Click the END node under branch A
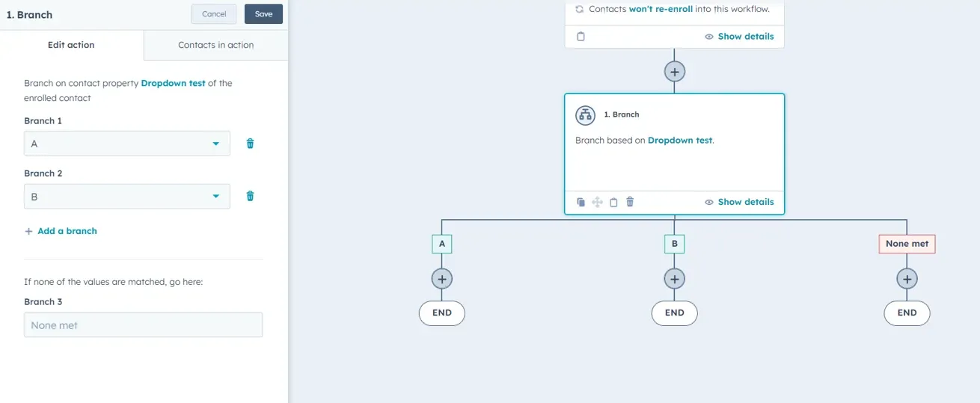 pyautogui.click(x=442, y=313)
